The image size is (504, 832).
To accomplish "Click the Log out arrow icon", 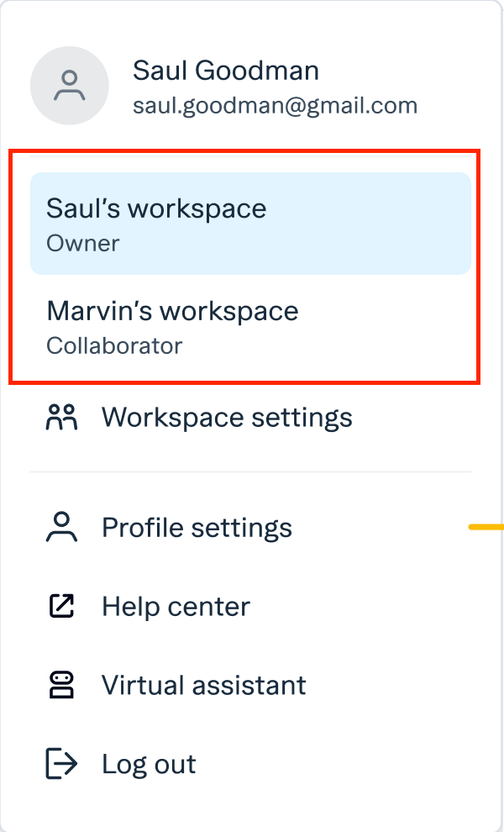I will click(61, 764).
